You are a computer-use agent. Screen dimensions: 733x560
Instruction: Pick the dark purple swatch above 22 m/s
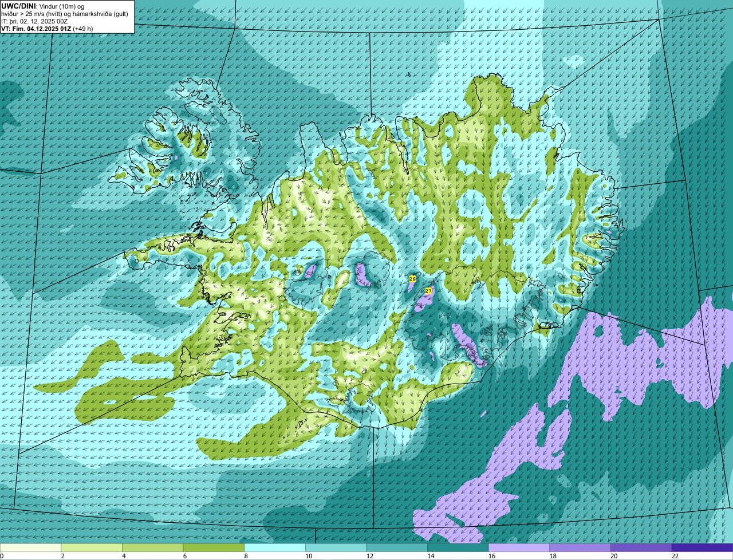tap(702, 547)
